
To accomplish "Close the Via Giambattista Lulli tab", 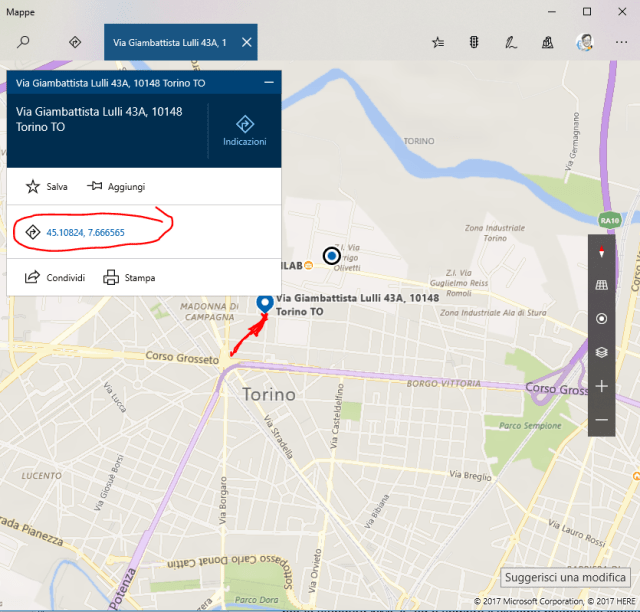I will click(247, 42).
